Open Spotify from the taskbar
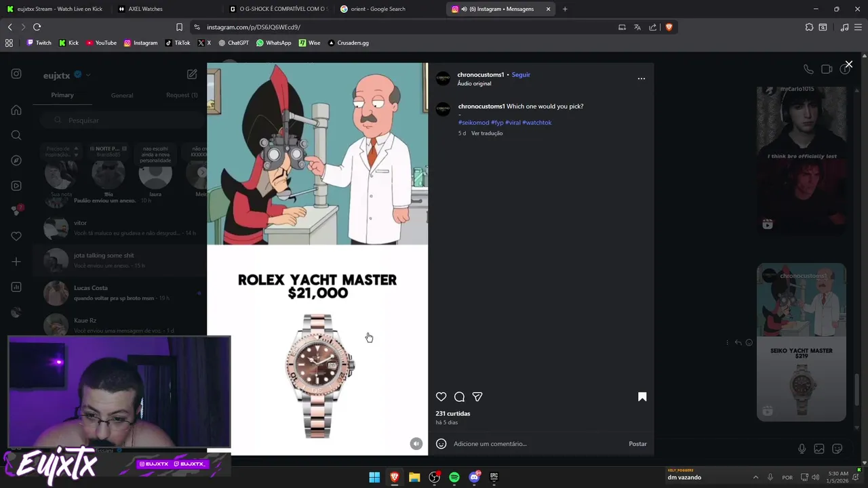Screen dimensions: 868x488 (x=454, y=477)
